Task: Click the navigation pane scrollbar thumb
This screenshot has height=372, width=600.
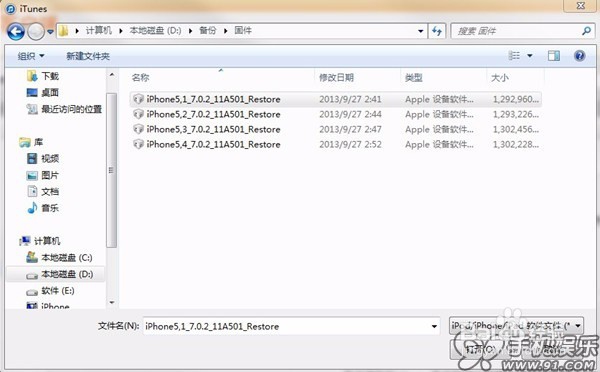Action: 112,170
